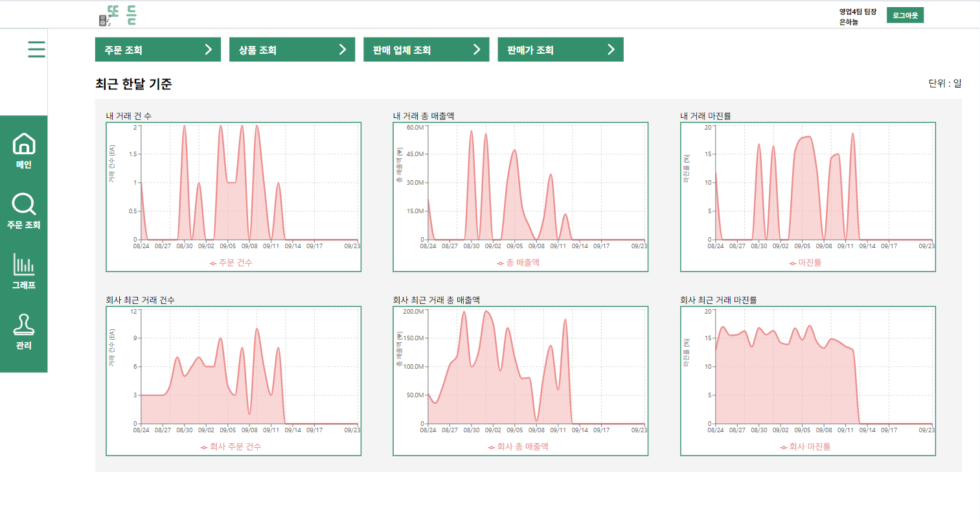Click the 내 거래 건 수 chart title

click(x=129, y=116)
